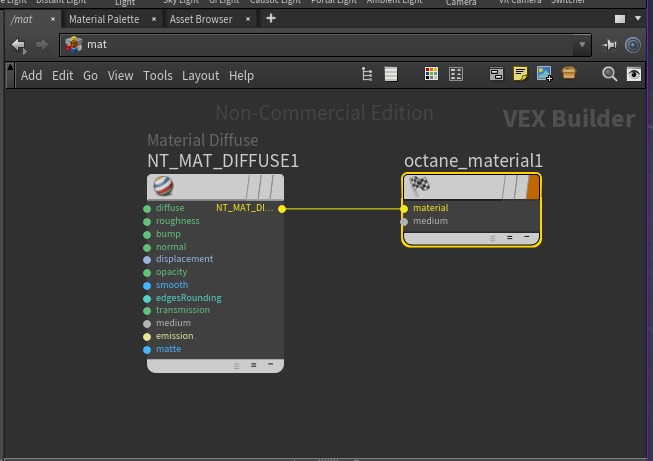Select the octane_material1 node name
This screenshot has width=653, height=461.
473,161
